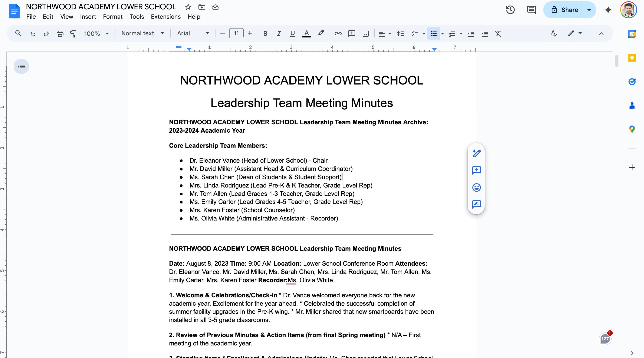The height and width of the screenshot is (358, 644).
Task: Toggle the bulleted list button
Action: 434,33
